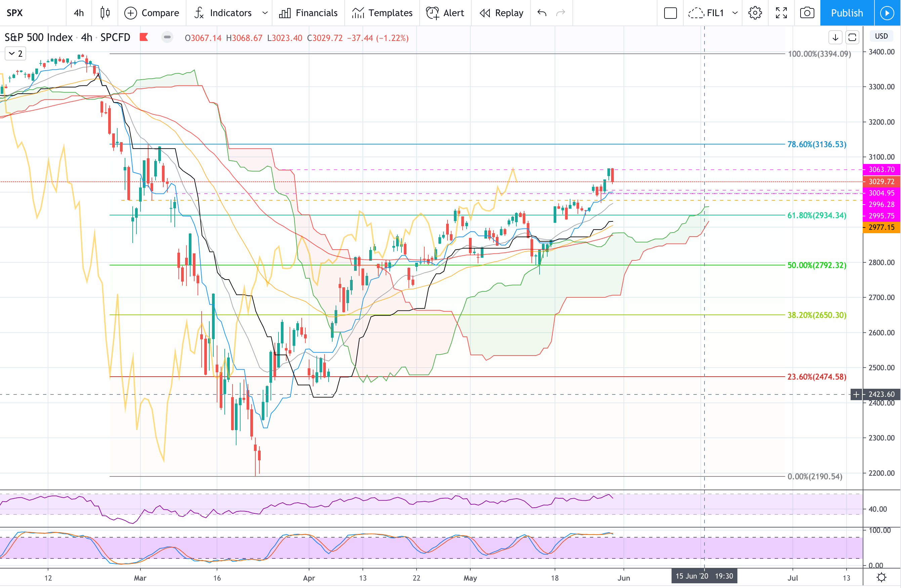
Task: Toggle the gray market status indicator
Action: (x=167, y=37)
